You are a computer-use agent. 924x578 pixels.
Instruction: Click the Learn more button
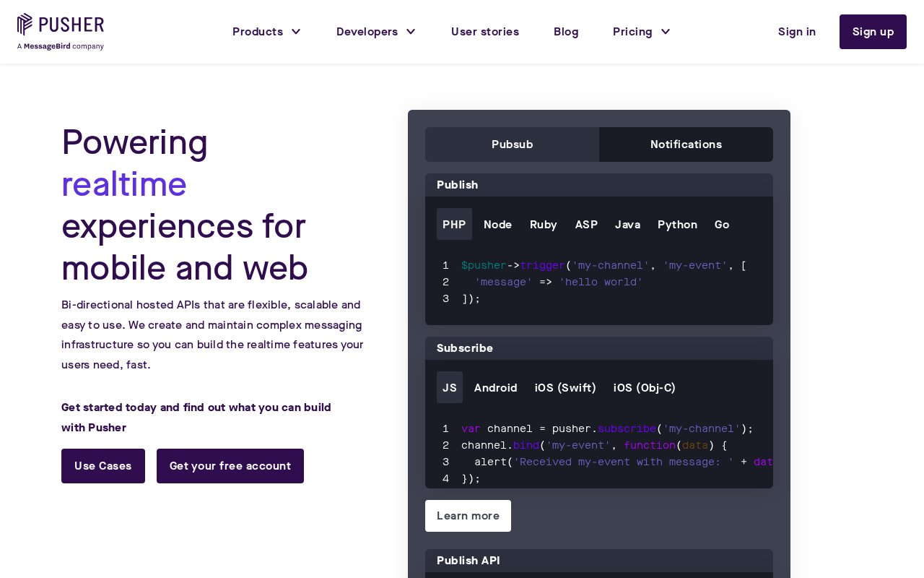click(x=468, y=516)
